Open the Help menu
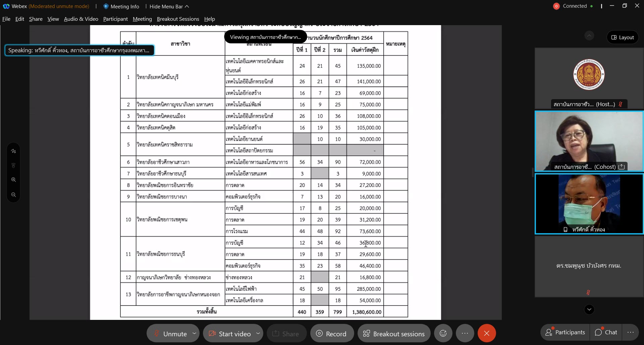Viewport: 644px width, 345px height. pyautogui.click(x=210, y=19)
